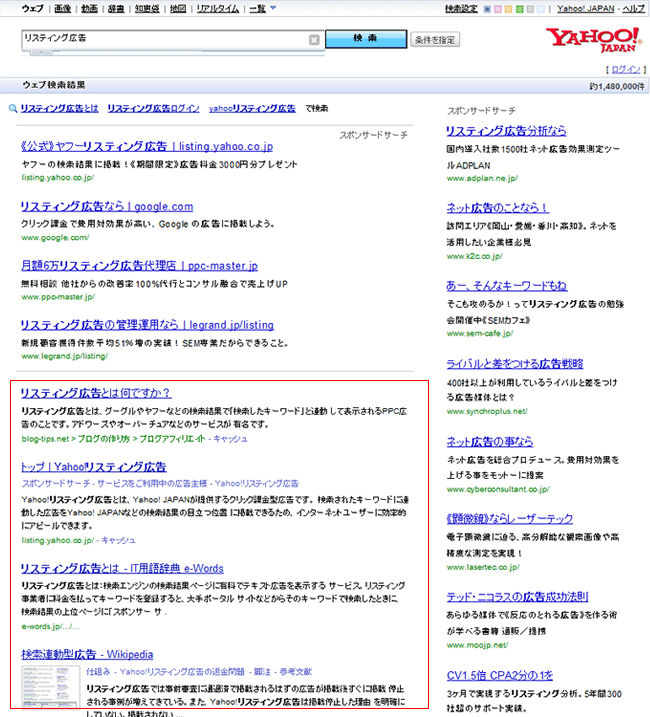Viewport: 650px width, 717px height.
Task: Open sidebar ad リスティング広告分析なら
Action: (x=506, y=131)
